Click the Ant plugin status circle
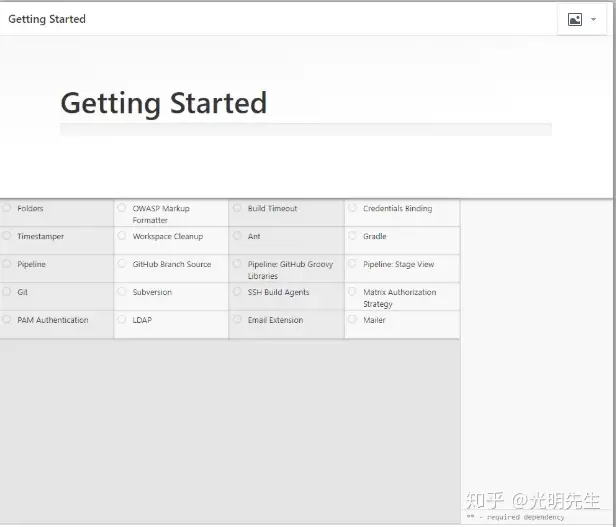 pyautogui.click(x=237, y=235)
